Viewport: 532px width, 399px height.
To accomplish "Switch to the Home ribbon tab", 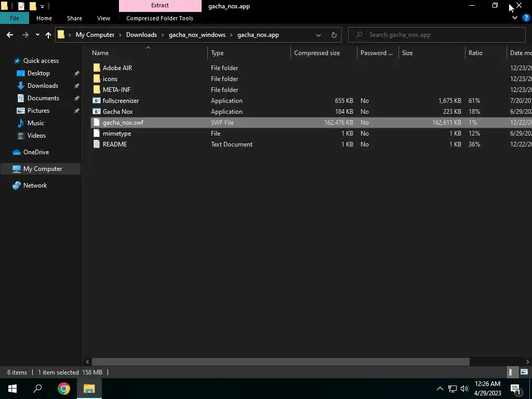I will pos(44,18).
